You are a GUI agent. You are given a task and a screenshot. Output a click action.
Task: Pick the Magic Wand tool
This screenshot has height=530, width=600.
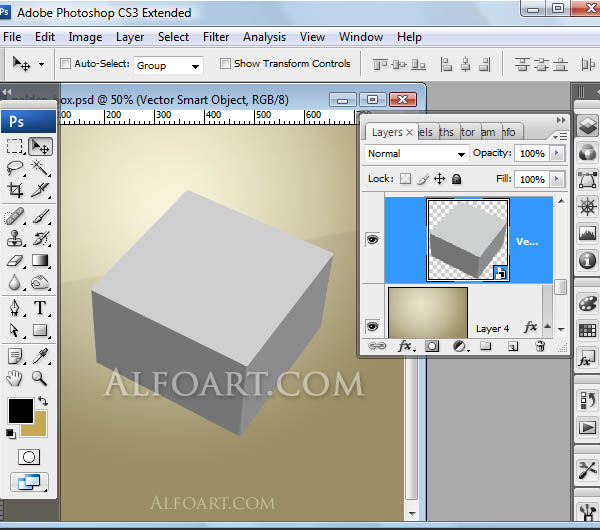pyautogui.click(x=40, y=168)
